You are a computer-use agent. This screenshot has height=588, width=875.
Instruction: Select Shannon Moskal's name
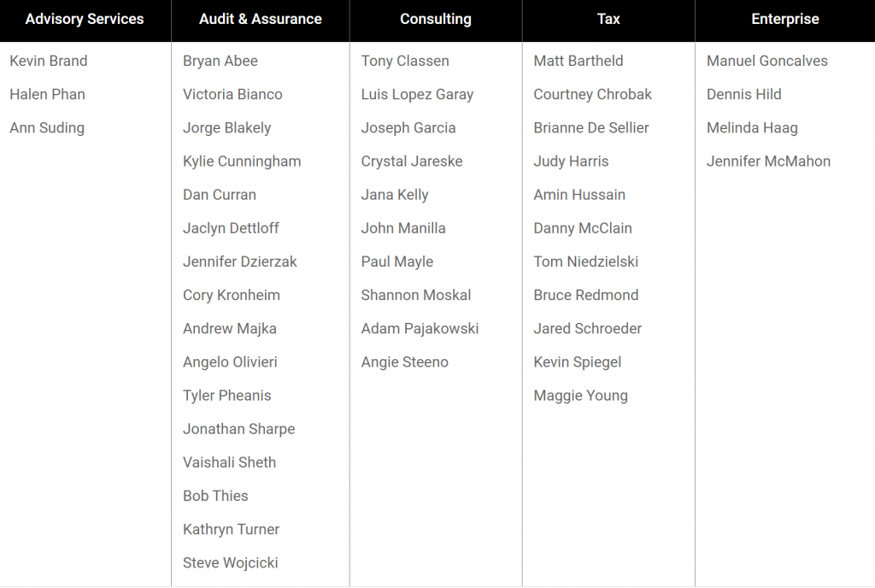click(x=416, y=295)
